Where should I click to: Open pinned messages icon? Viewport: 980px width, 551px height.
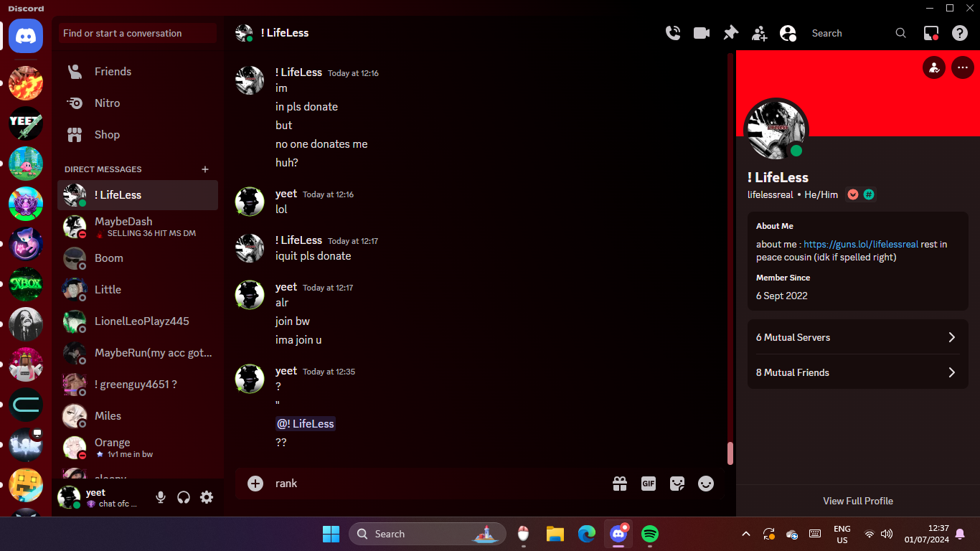tap(730, 33)
